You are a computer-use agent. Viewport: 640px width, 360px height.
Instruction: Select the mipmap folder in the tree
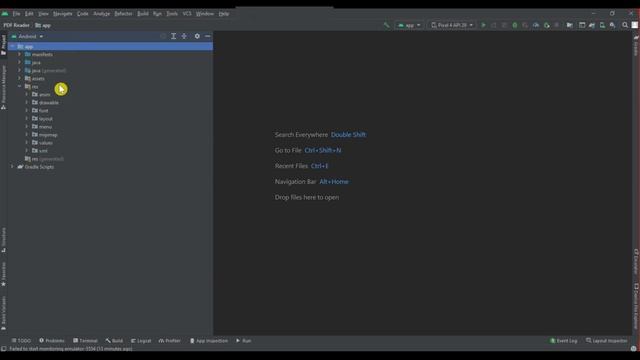48,135
